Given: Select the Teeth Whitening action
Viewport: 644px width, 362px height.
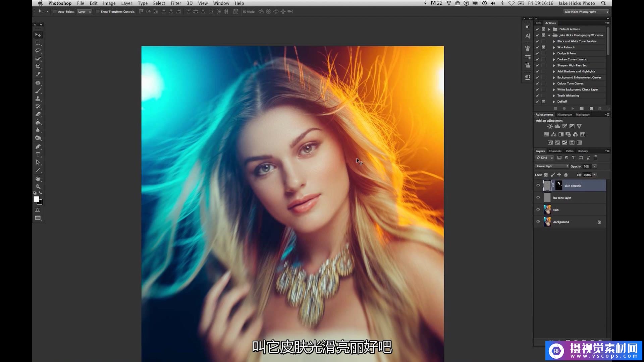Looking at the screenshot, I should pos(568,96).
